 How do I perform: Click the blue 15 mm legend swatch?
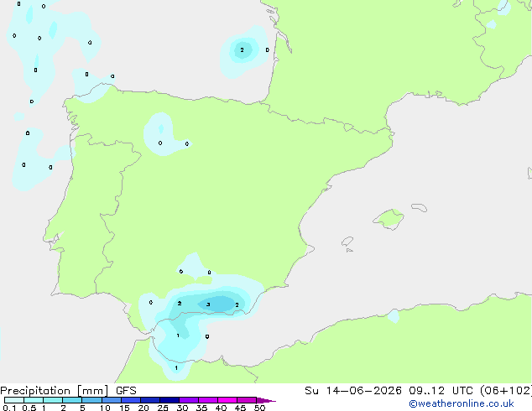point(131,400)
